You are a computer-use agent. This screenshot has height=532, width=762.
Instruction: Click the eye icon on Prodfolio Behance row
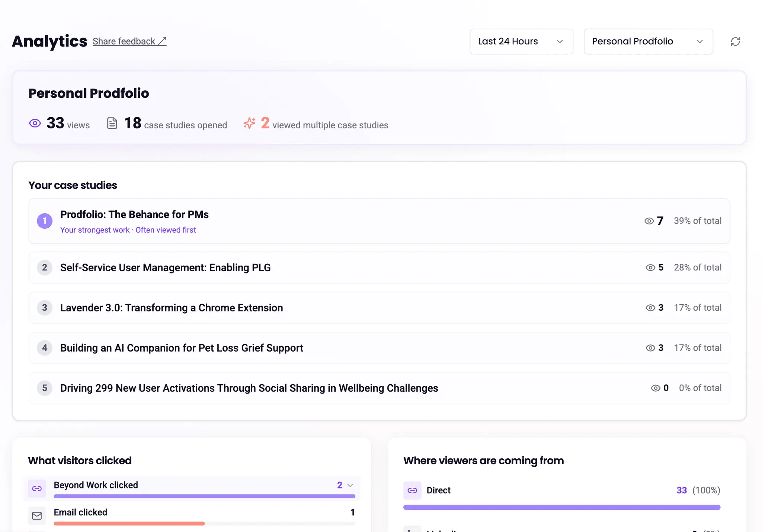[x=649, y=221]
